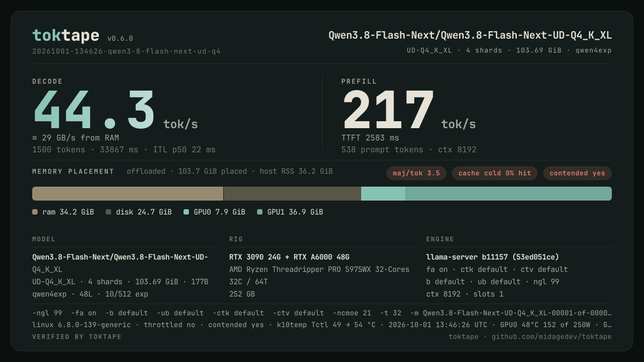Screen dimensions: 644x362
Task: Click the command-line flags line starting -ngl 99
Action: pos(322,313)
